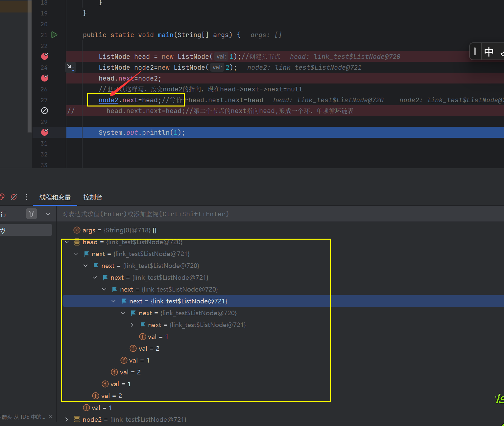Select the 线程和变量 threads and variables tab

(55, 197)
